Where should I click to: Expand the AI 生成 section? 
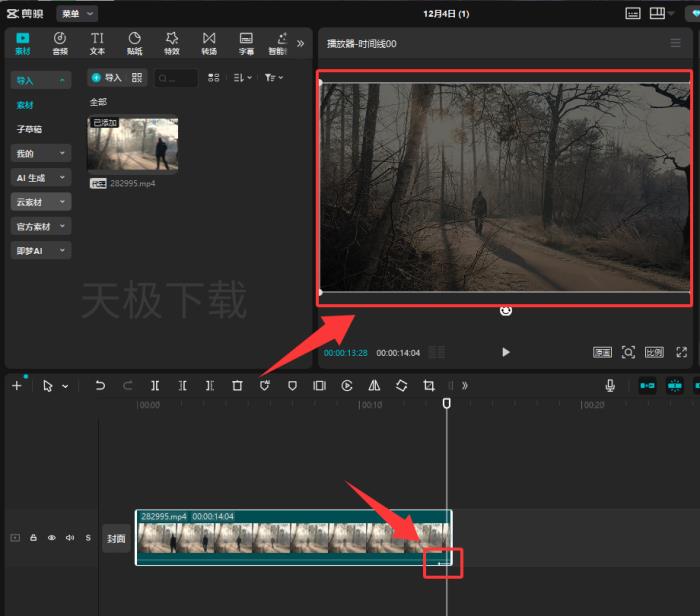pos(40,177)
